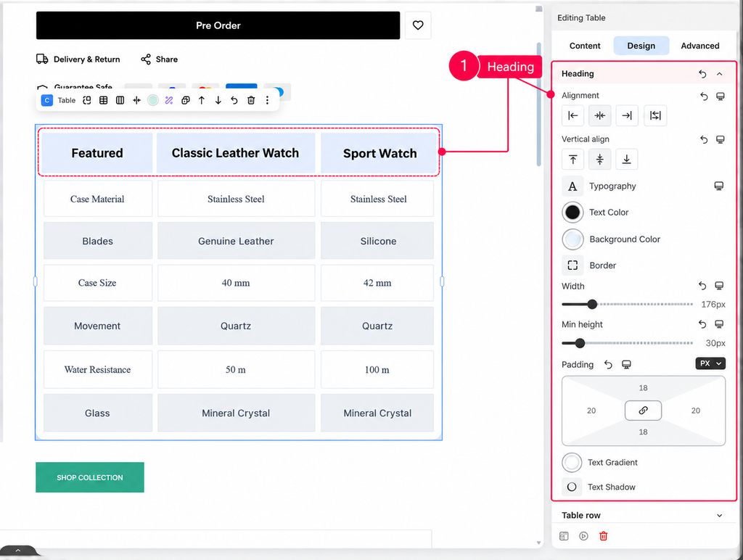Delete the table with toolbar trash icon
The height and width of the screenshot is (560, 743).
point(251,100)
